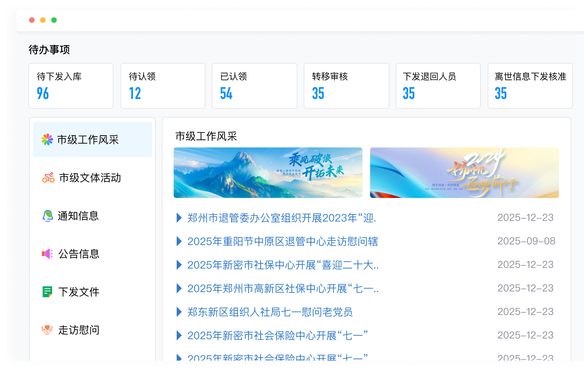Open the 通知信息 sidebar tab

pyautogui.click(x=93, y=215)
